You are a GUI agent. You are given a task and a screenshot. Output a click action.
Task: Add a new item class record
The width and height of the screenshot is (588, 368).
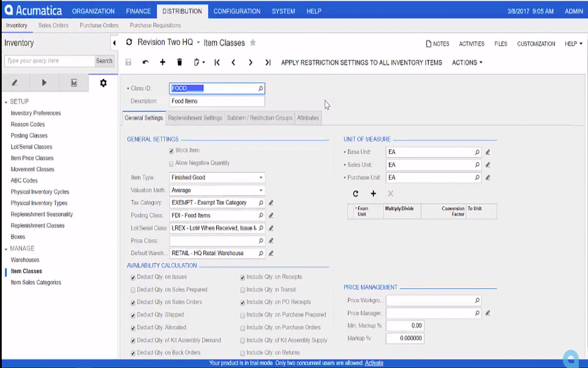(162, 63)
